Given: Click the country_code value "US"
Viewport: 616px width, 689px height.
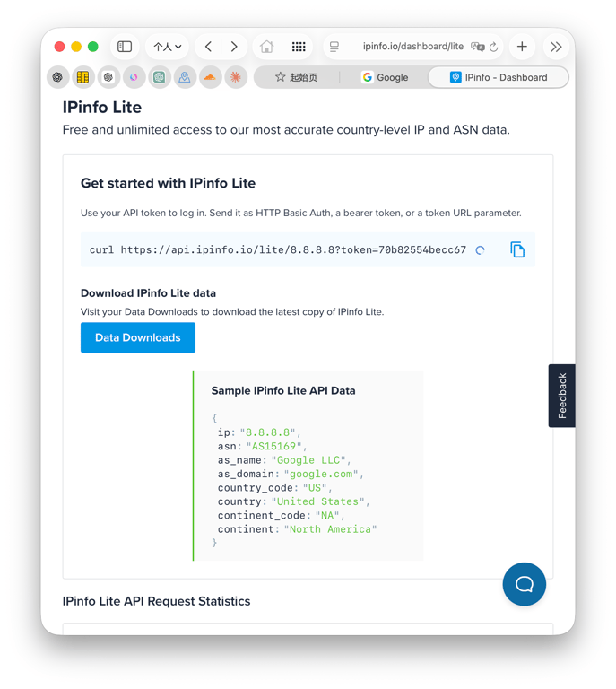Looking at the screenshot, I should click(315, 488).
